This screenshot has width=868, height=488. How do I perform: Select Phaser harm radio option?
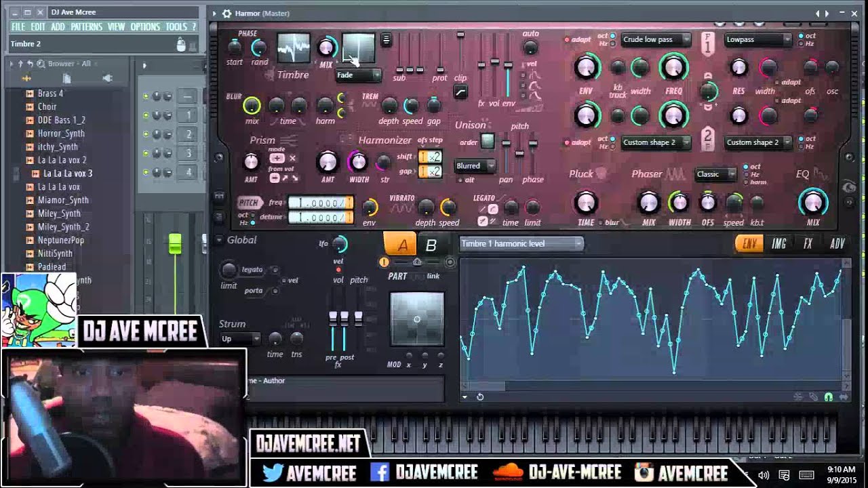(746, 183)
